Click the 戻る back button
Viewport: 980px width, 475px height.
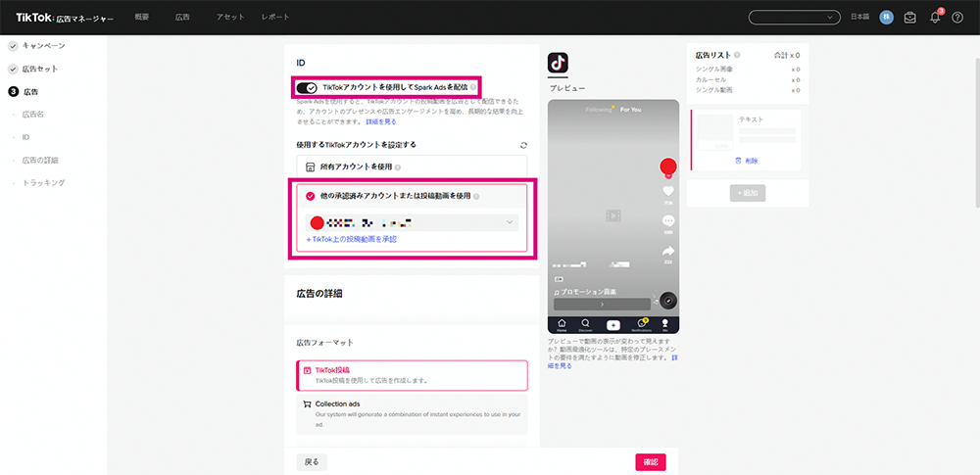(x=312, y=462)
